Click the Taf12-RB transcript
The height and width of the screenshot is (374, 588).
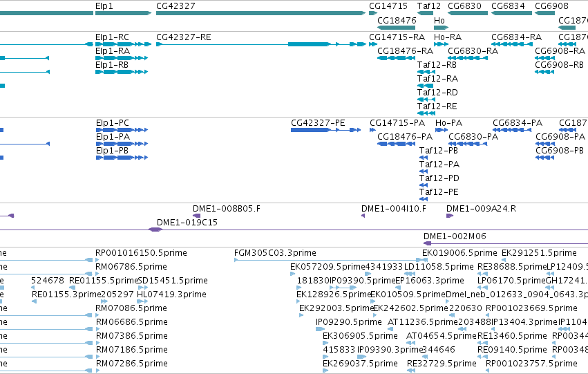[x=426, y=72]
